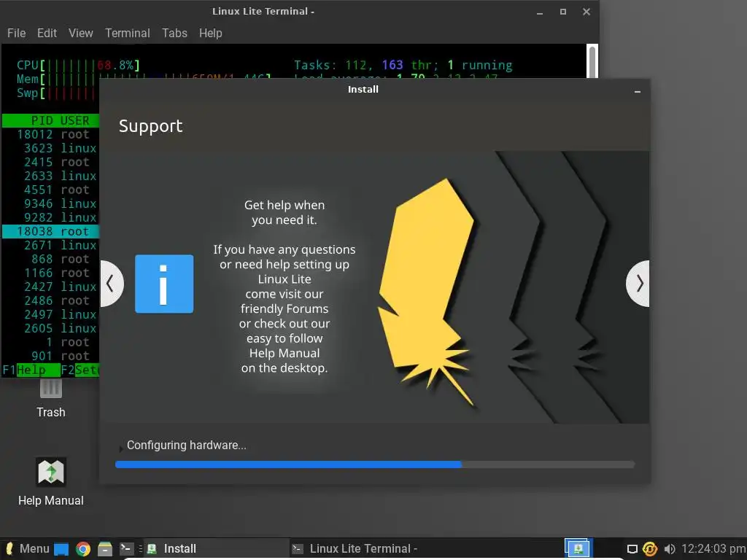Click the clock showing 12:24:03 pm
The width and height of the screenshot is (747, 560).
[713, 548]
